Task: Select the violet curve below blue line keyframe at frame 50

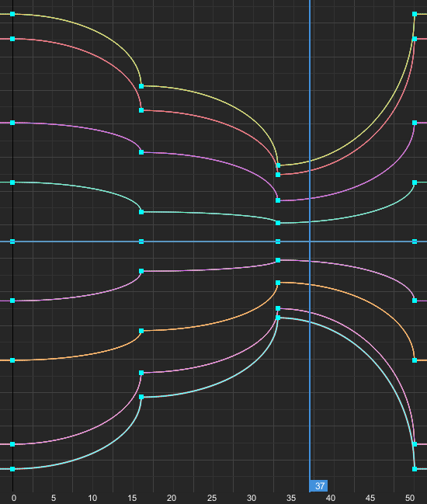Action: (415, 301)
